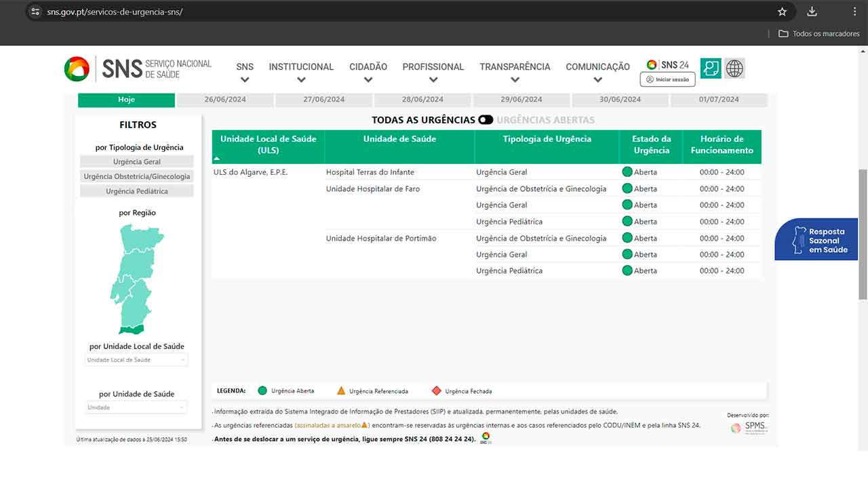
Task: Open the INSTITUCIONAL menu label
Action: 301,67
